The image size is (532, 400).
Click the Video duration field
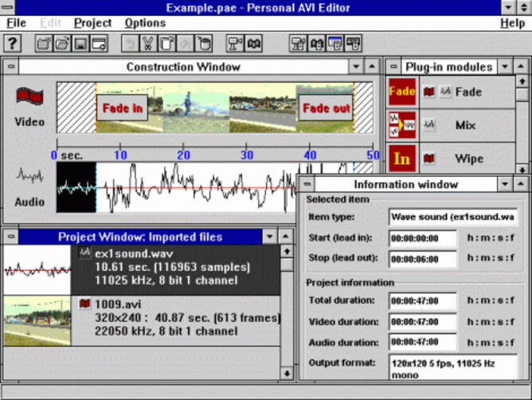(x=423, y=322)
